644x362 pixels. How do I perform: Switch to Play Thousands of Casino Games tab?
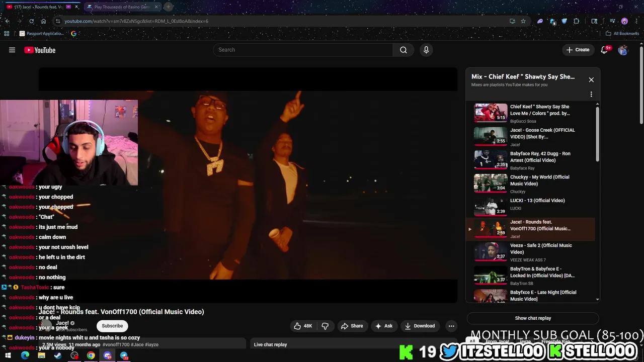122,7
